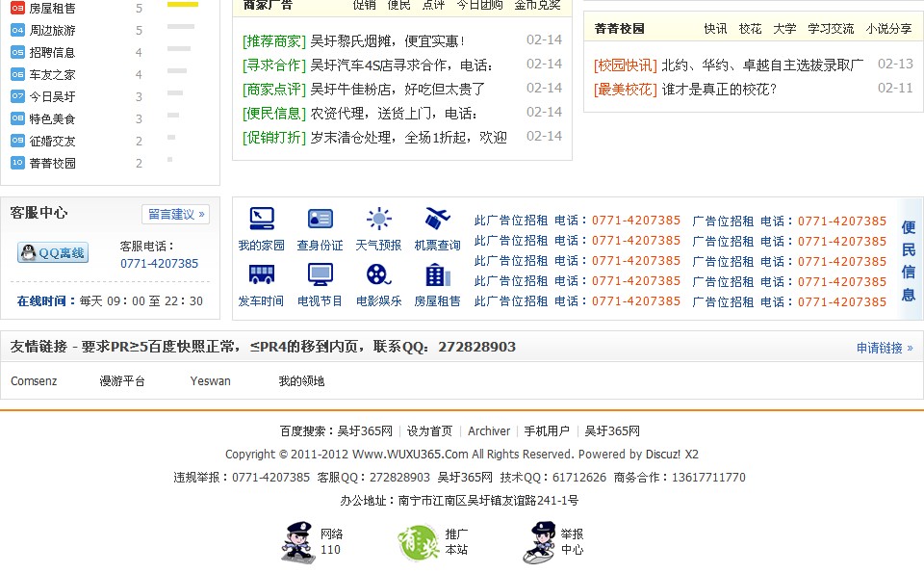The width and height of the screenshot is (924, 573).
Task: Open the 征婚交友 forum link
Action: tap(52, 141)
